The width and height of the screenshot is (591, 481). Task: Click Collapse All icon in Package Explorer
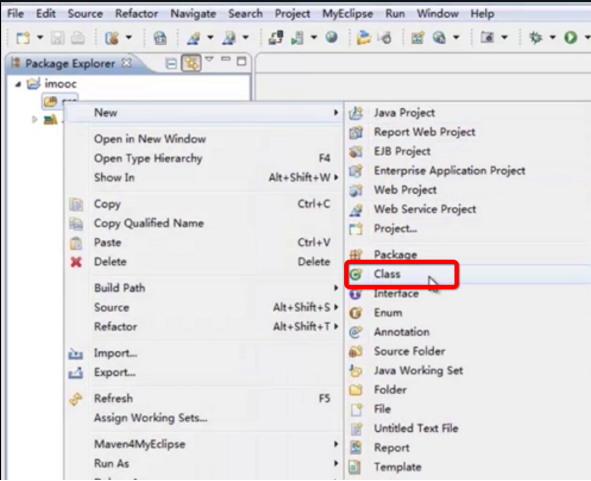pos(171,64)
